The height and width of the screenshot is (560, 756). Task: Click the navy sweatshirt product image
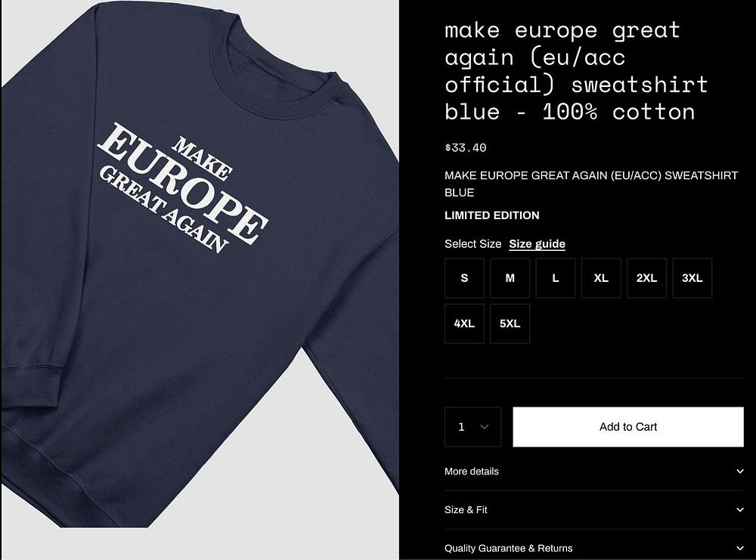pos(200,280)
